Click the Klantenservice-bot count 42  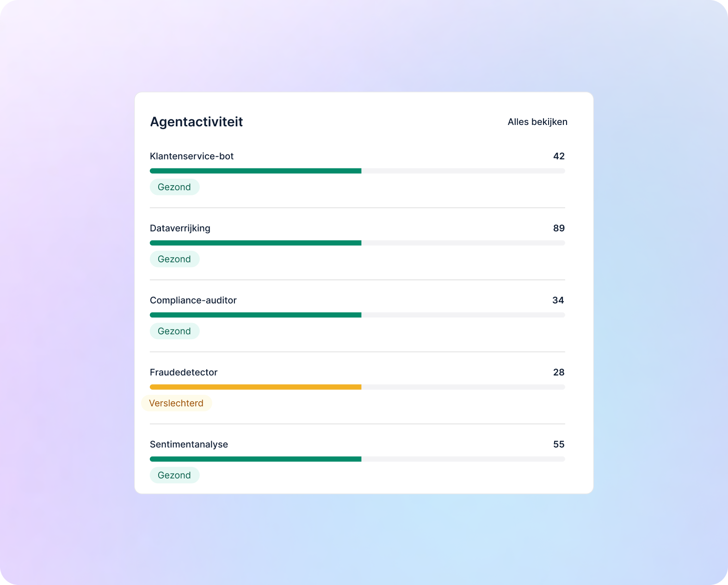click(559, 156)
